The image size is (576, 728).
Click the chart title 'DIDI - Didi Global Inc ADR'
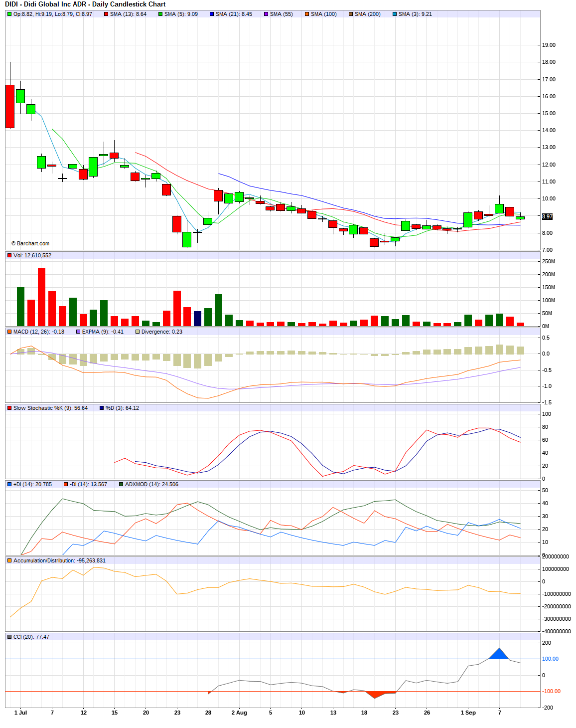pyautogui.click(x=46, y=4)
